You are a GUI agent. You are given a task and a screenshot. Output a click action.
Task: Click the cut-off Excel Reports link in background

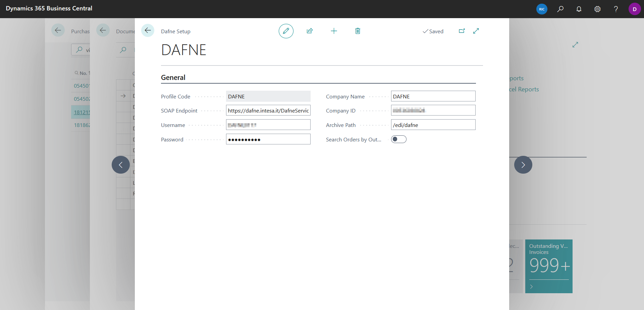524,89
